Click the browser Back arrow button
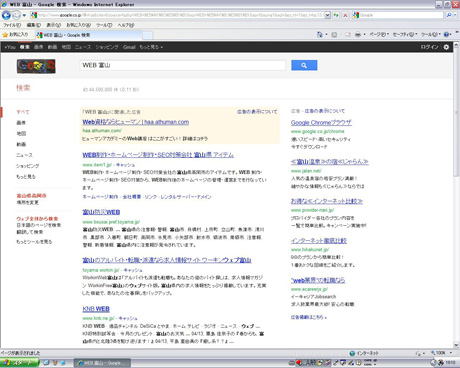The height and width of the screenshot is (368, 460). point(6,15)
